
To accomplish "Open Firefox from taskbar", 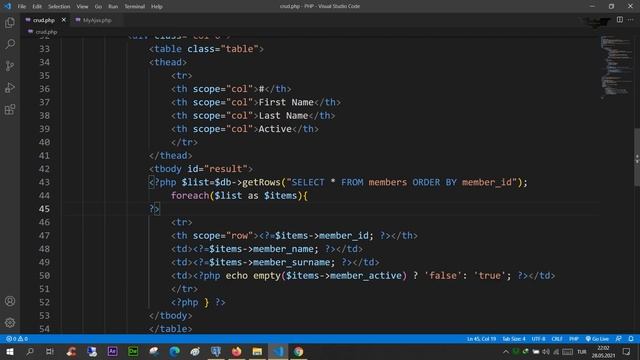I will coord(236,351).
